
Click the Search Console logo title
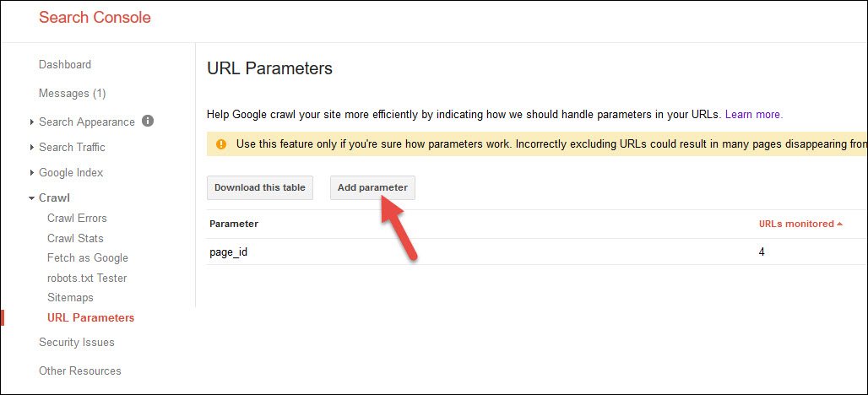pyautogui.click(x=95, y=17)
